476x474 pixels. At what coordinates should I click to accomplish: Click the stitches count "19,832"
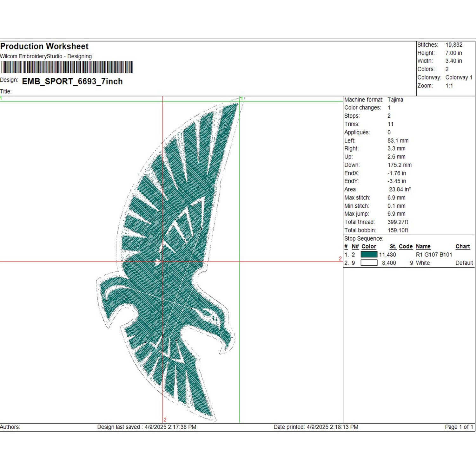click(x=454, y=45)
